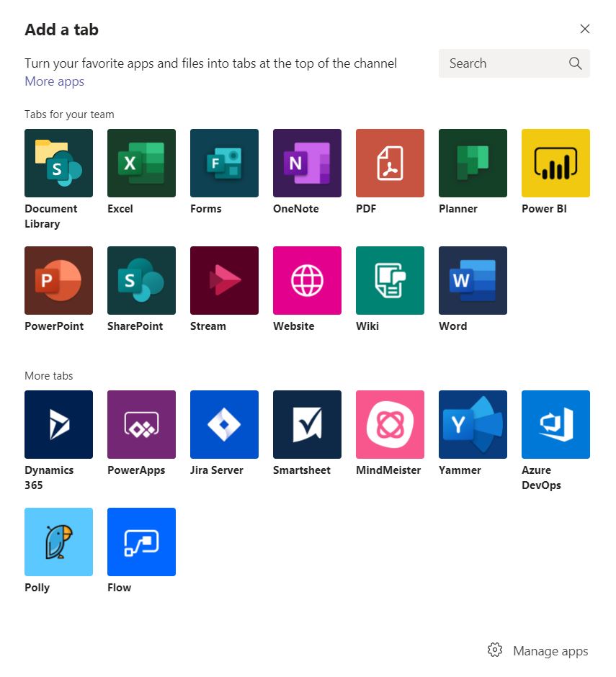
Task: Open the Planner app tile
Action: pyautogui.click(x=473, y=163)
